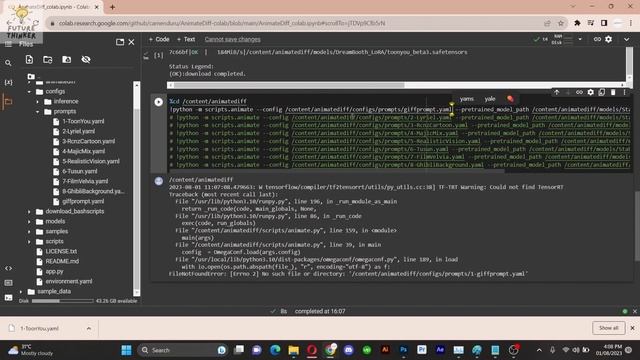Image resolution: width=640 pixels, height=360 pixels.
Task: Open the command palette sidebar icon
Action: point(8,282)
